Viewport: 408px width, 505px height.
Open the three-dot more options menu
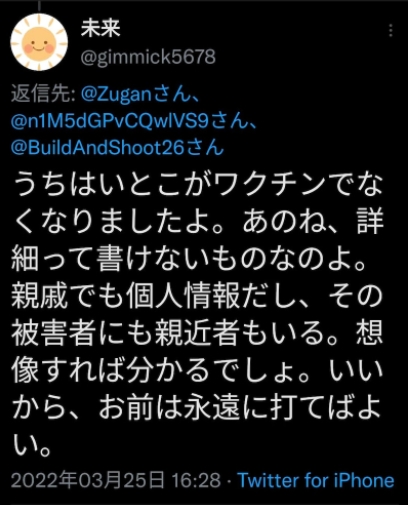pyautogui.click(x=390, y=31)
